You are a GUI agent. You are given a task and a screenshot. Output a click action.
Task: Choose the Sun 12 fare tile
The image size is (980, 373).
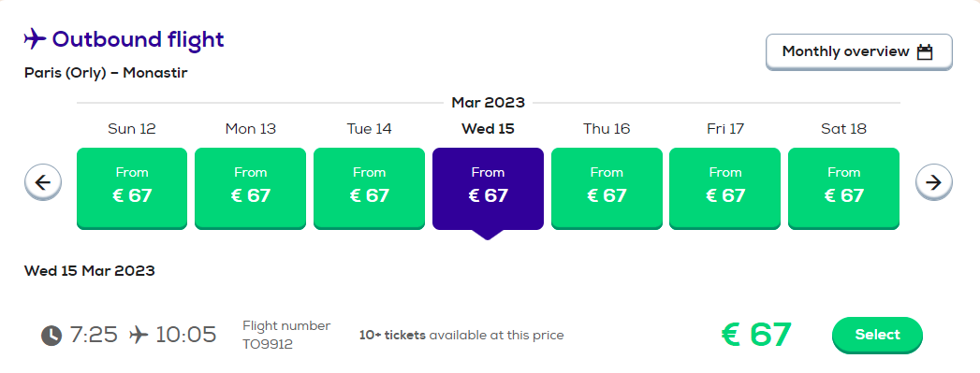click(132, 189)
